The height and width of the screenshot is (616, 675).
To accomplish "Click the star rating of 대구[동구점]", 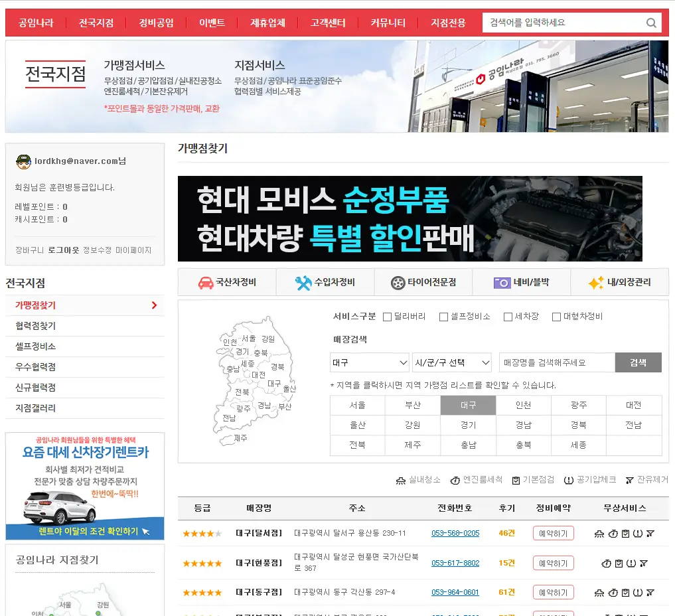I will point(202,593).
